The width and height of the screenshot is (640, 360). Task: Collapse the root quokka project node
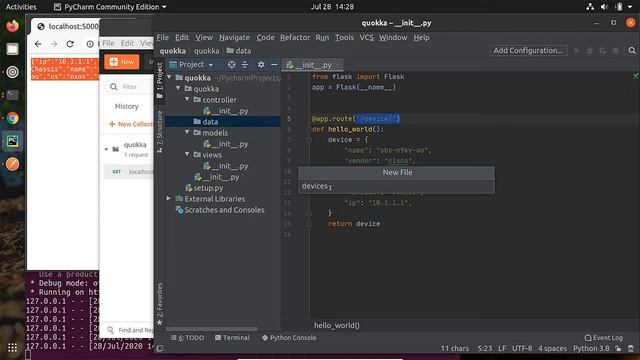point(169,77)
